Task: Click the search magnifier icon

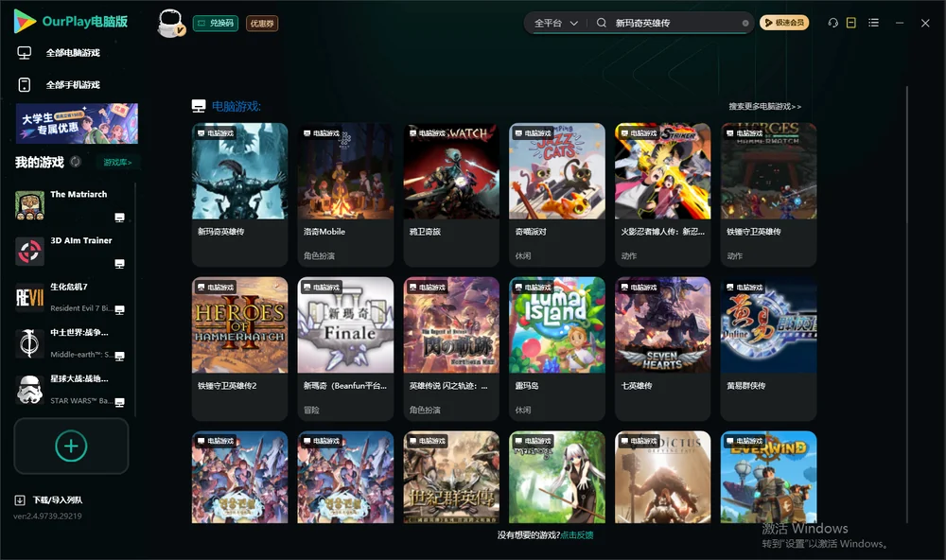Action: [602, 23]
